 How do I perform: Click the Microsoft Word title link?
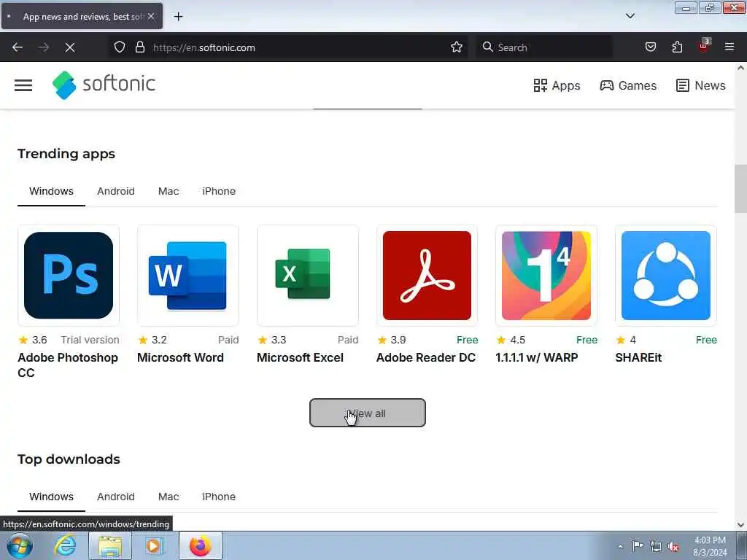[x=180, y=357]
